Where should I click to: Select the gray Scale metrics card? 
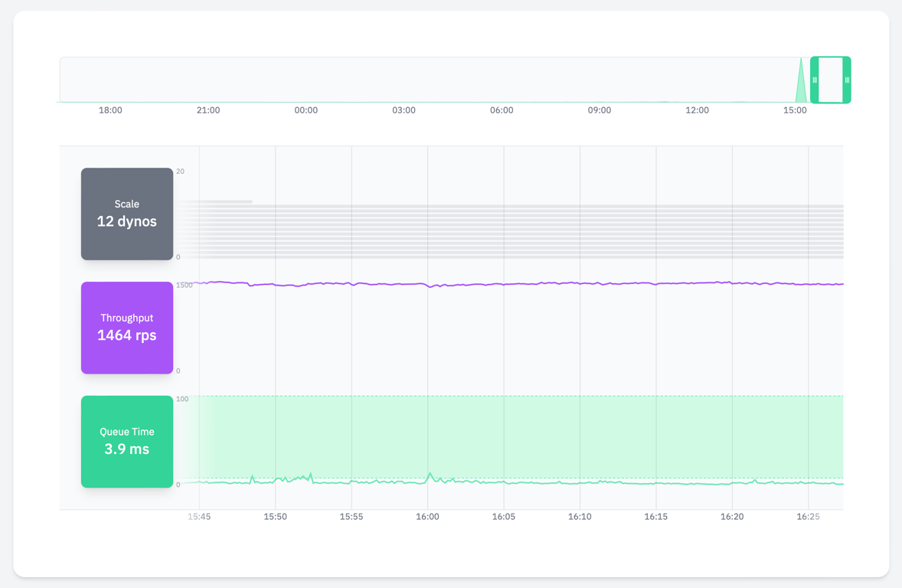coord(127,214)
